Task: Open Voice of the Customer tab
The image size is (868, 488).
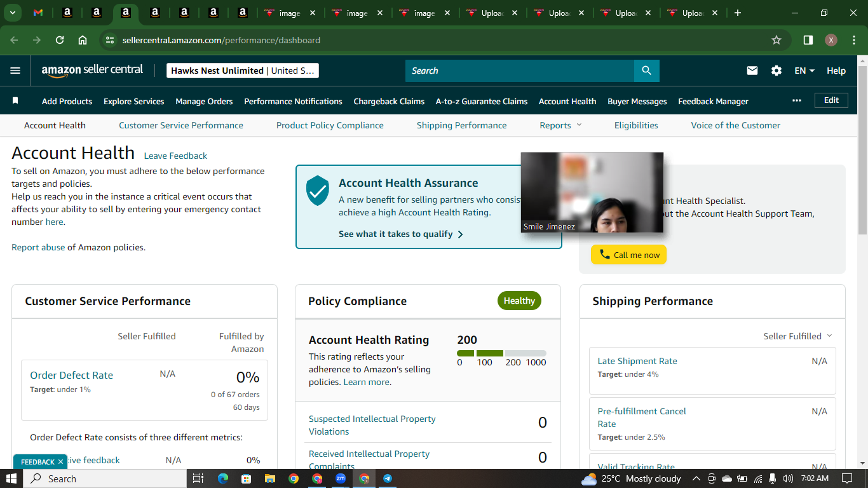Action: (x=736, y=125)
